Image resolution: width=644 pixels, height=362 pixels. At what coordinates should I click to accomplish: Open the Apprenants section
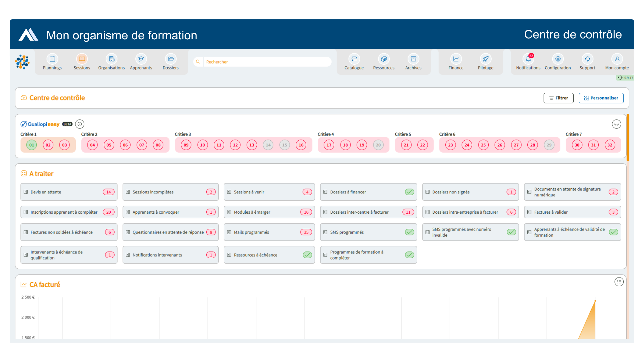141,62
